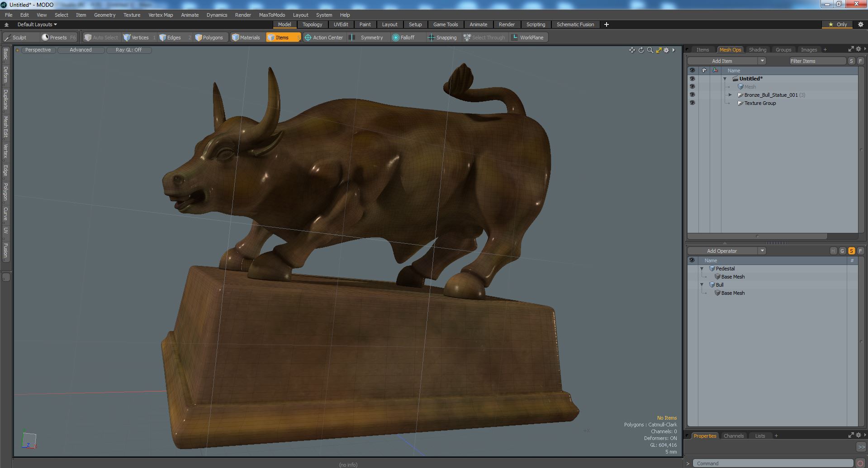Screen dimensions: 868x468
Task: Collapse the Bull operator stack
Action: pos(702,285)
